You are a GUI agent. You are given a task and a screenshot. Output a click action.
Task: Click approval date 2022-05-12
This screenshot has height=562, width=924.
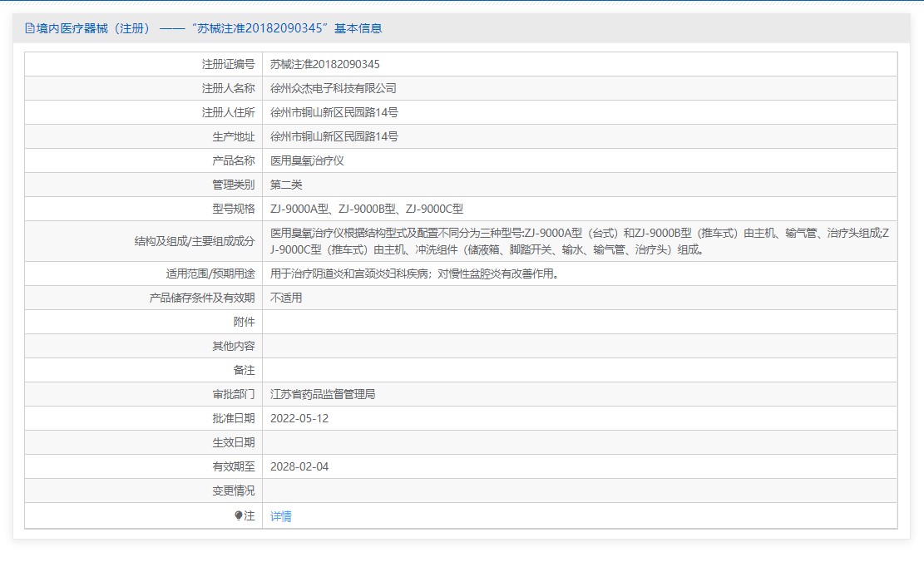pyautogui.click(x=299, y=418)
